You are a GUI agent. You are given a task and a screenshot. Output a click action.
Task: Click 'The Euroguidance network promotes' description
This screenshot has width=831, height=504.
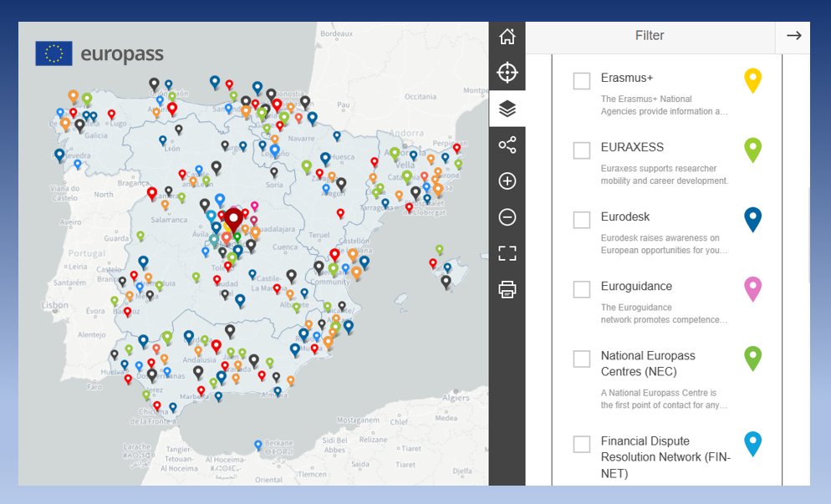click(x=664, y=313)
